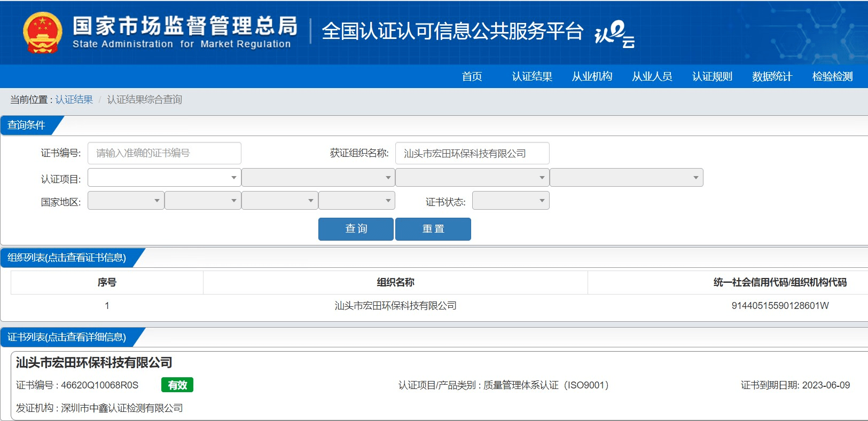Screen dimensions: 868x421
Task: Open the 认证结果 navigation menu item
Action: (x=531, y=76)
